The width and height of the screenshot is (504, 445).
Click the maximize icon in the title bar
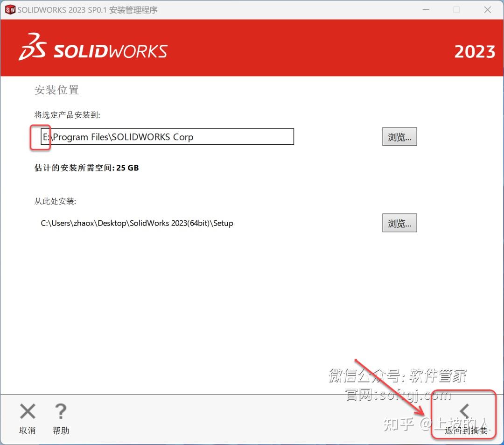tap(456, 9)
